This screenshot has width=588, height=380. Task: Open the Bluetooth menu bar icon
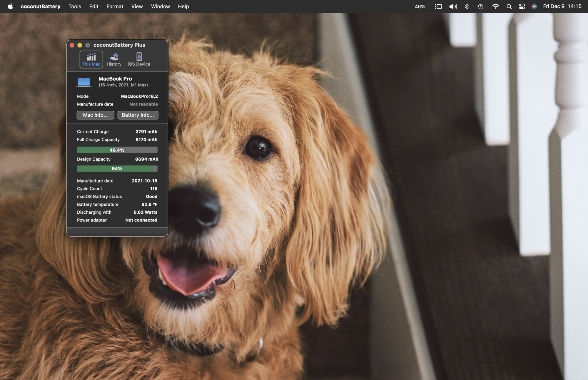[467, 6]
